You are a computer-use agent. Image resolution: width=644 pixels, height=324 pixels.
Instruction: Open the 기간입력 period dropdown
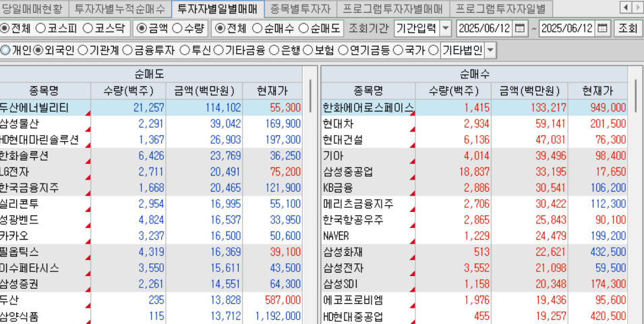tap(446, 28)
